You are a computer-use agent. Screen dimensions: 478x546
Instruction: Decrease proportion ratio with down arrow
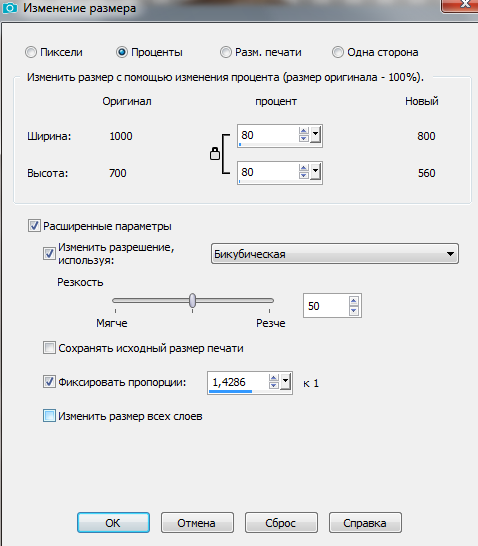(x=274, y=386)
